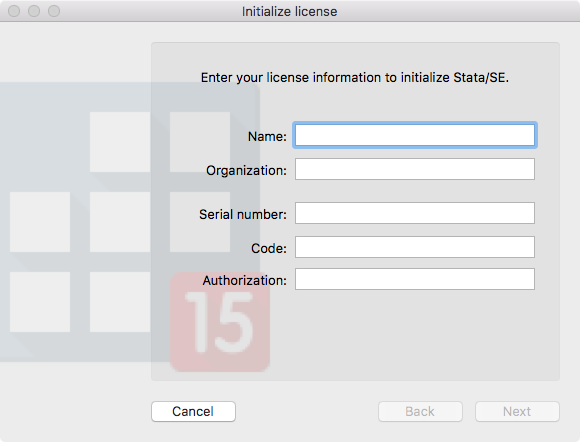
Task: Activate the Authorization text box
Action: pyautogui.click(x=415, y=279)
